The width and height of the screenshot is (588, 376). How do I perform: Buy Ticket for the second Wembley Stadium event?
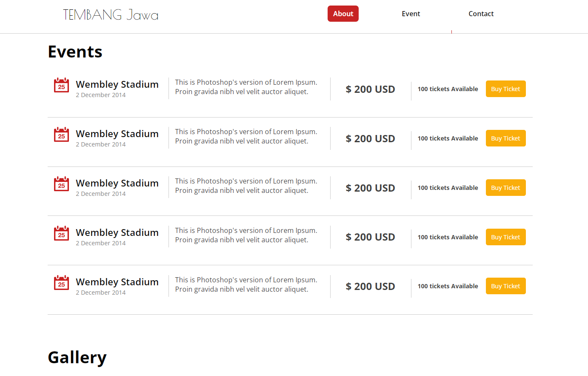tap(505, 138)
